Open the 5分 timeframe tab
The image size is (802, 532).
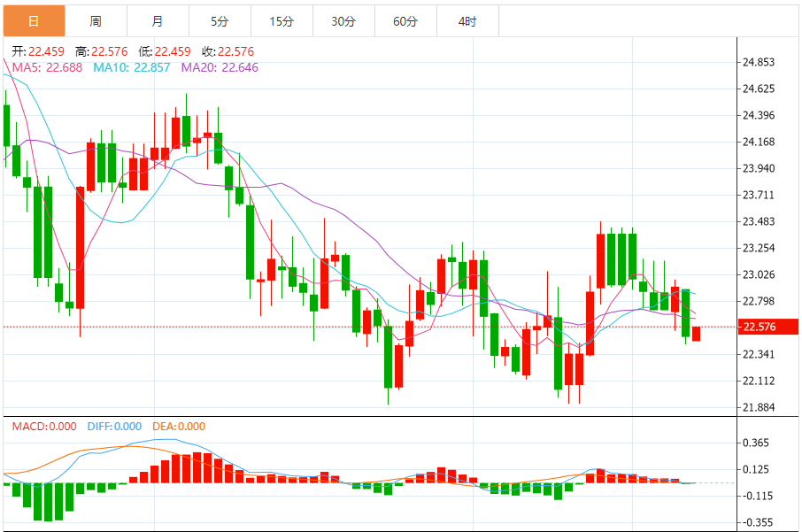click(x=220, y=21)
